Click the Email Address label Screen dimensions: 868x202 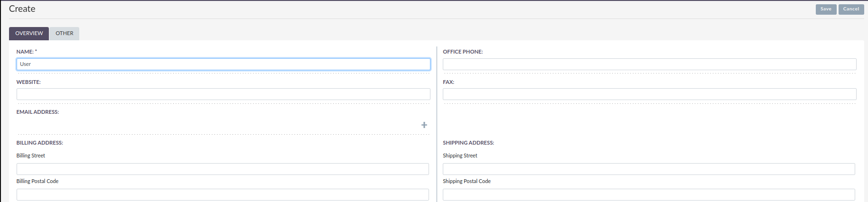(37, 112)
